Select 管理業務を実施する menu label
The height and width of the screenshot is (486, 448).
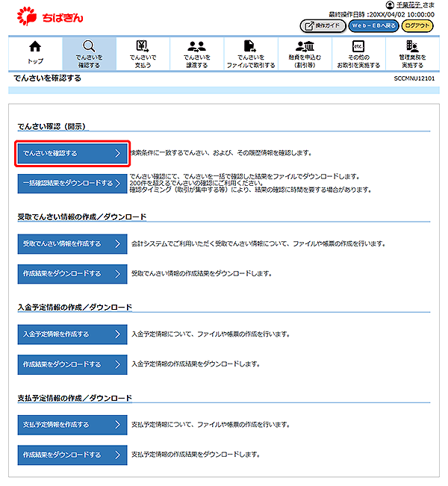[412, 61]
